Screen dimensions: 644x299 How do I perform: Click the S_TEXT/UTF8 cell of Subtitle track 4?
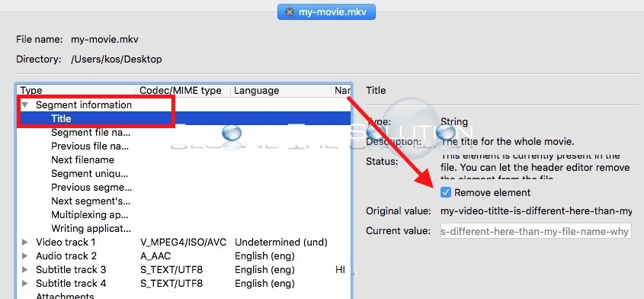(x=171, y=284)
